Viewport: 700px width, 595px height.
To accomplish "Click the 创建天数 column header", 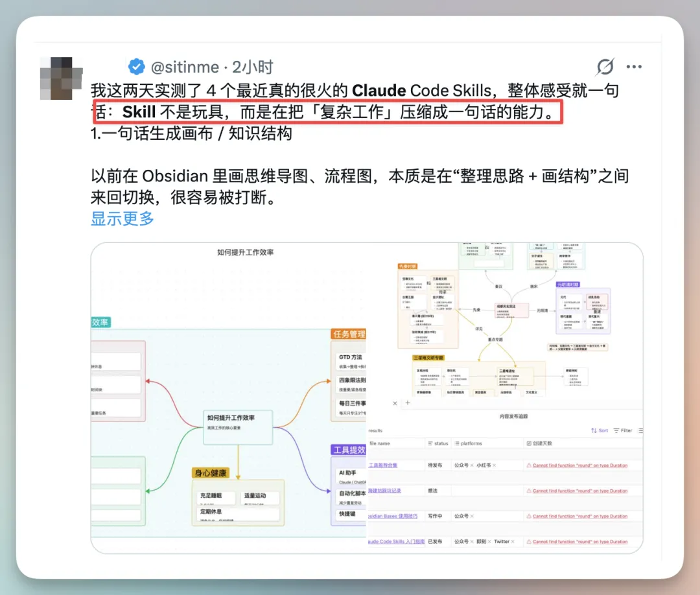I will (542, 443).
